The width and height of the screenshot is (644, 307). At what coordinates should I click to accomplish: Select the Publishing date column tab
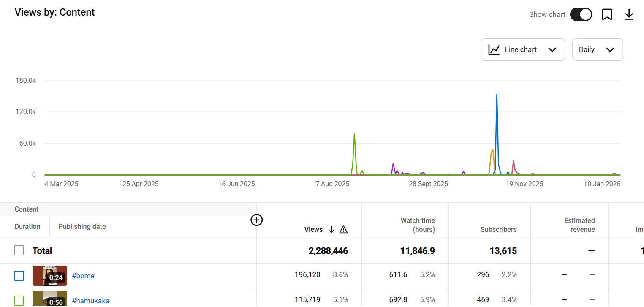click(x=82, y=226)
